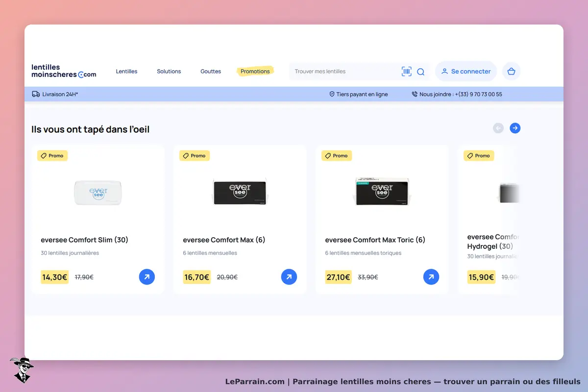The image size is (588, 392).
Task: Open eversee Comfort Max (6) product image
Action: coord(240,192)
